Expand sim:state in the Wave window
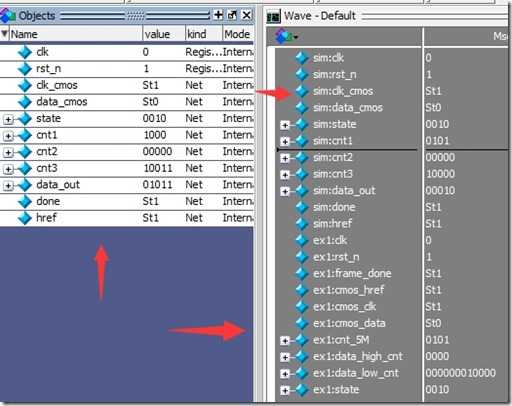This screenshot has width=512, height=406. click(285, 125)
